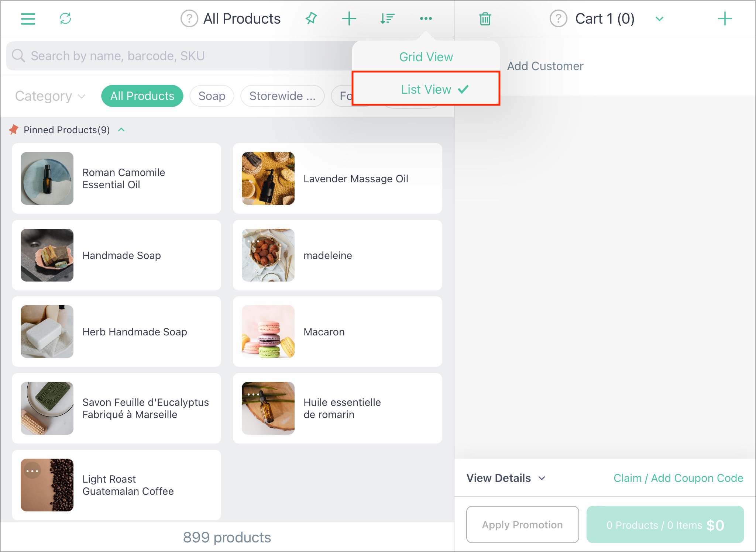756x552 pixels.
Task: Click the pin products icon
Action: [x=311, y=18]
